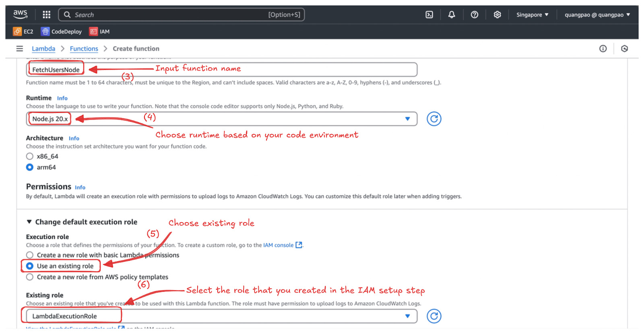Refresh the runtime list
The image size is (644, 334).
[434, 119]
